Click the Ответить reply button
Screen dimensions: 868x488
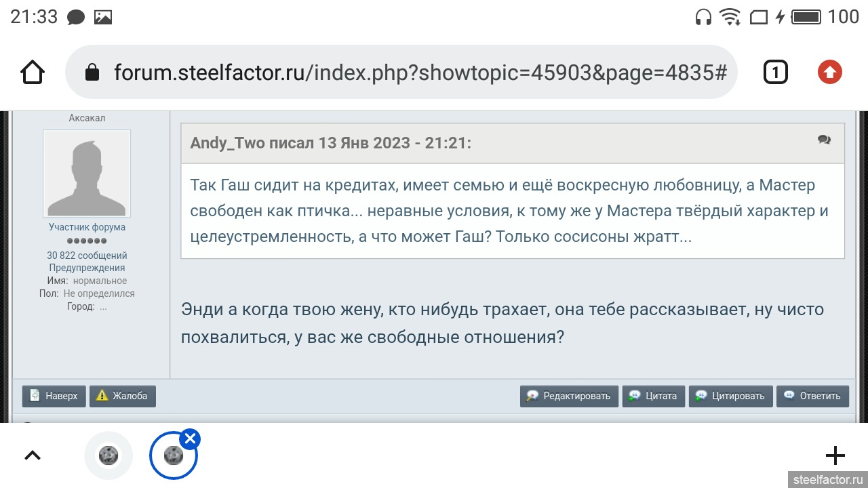pos(812,396)
